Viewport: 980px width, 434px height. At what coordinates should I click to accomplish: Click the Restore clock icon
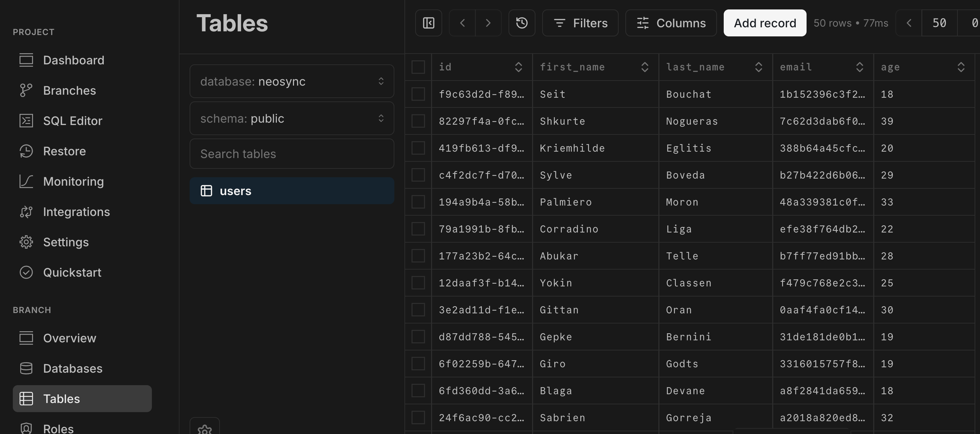tap(26, 151)
